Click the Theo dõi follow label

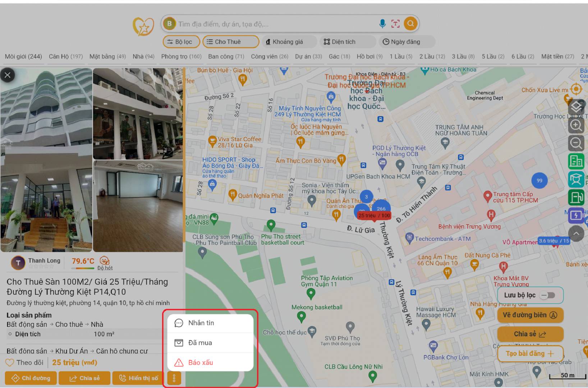point(30,362)
